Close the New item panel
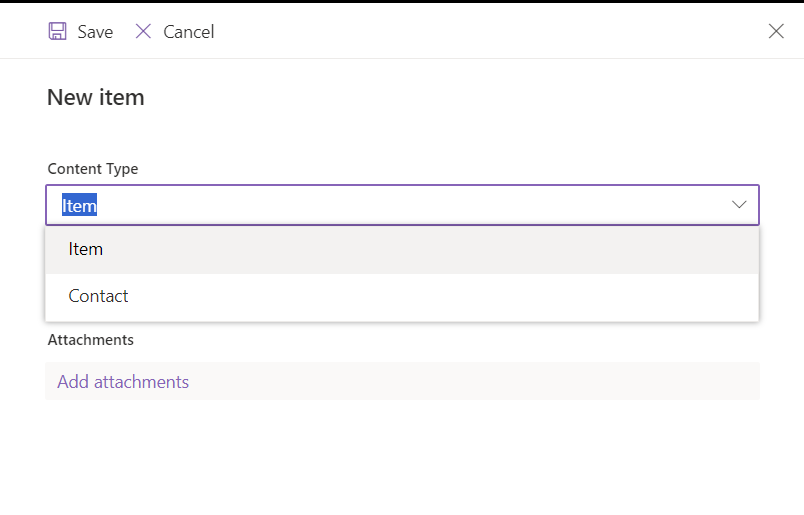Screen dimensions: 804x515 [x=776, y=31]
